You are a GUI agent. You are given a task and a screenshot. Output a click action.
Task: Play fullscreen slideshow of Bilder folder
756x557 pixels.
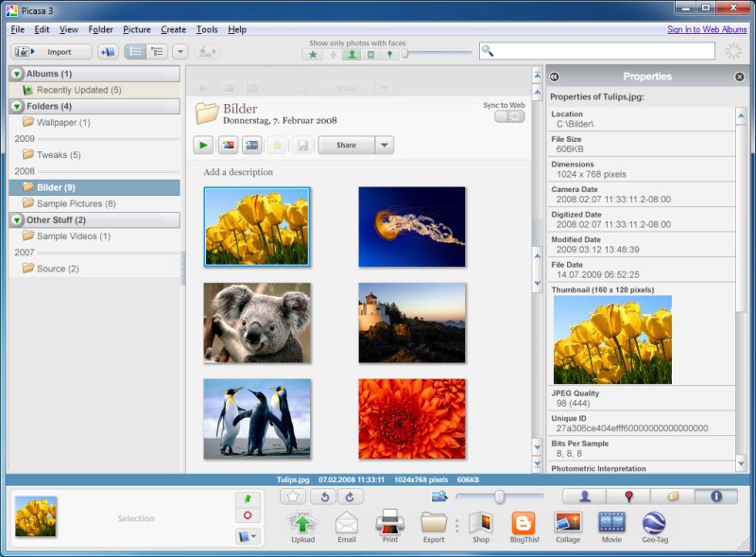point(203,145)
